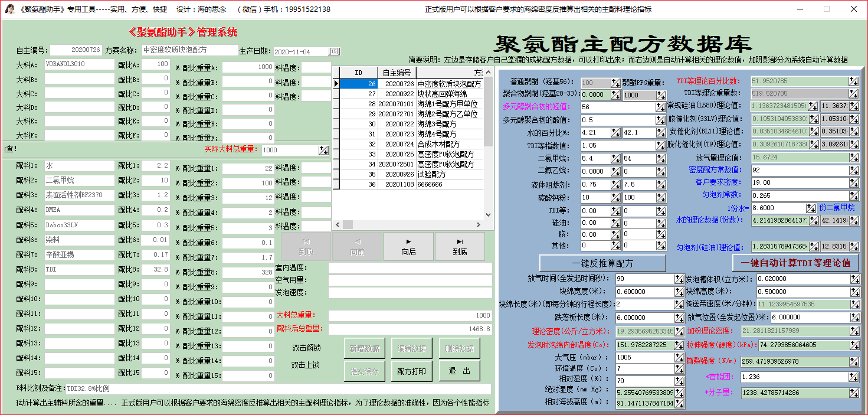
Task: Click the 退出 exit button
Action: [x=459, y=371]
